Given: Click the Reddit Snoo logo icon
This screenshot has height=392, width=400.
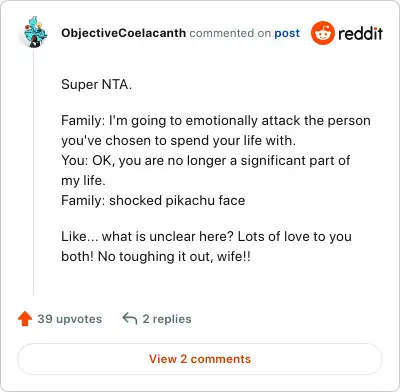Looking at the screenshot, I should pos(322,33).
